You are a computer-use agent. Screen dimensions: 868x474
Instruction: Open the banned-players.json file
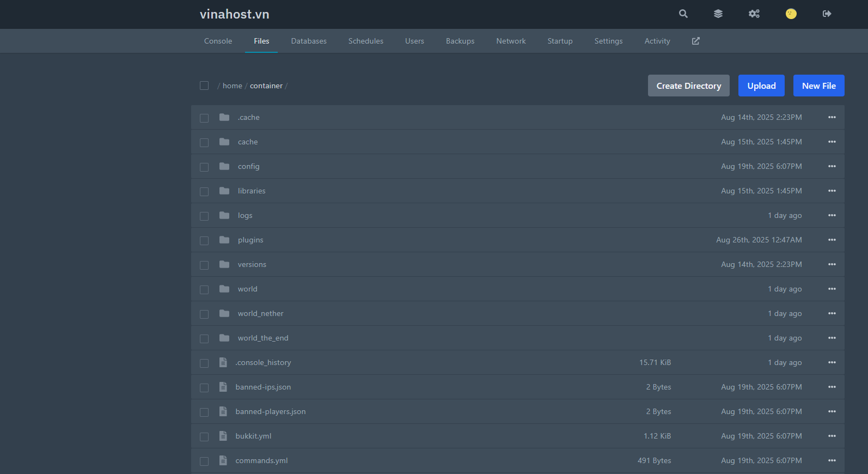click(270, 411)
